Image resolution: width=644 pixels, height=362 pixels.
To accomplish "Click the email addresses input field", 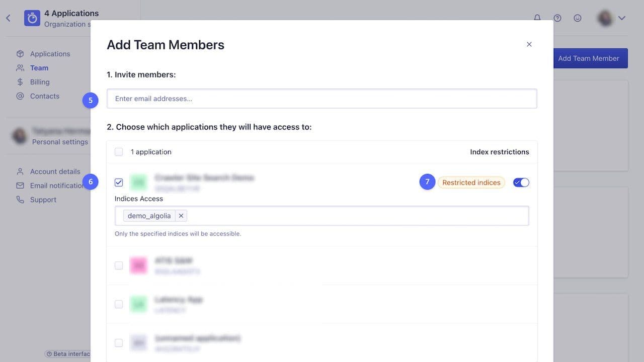I will pos(322,99).
